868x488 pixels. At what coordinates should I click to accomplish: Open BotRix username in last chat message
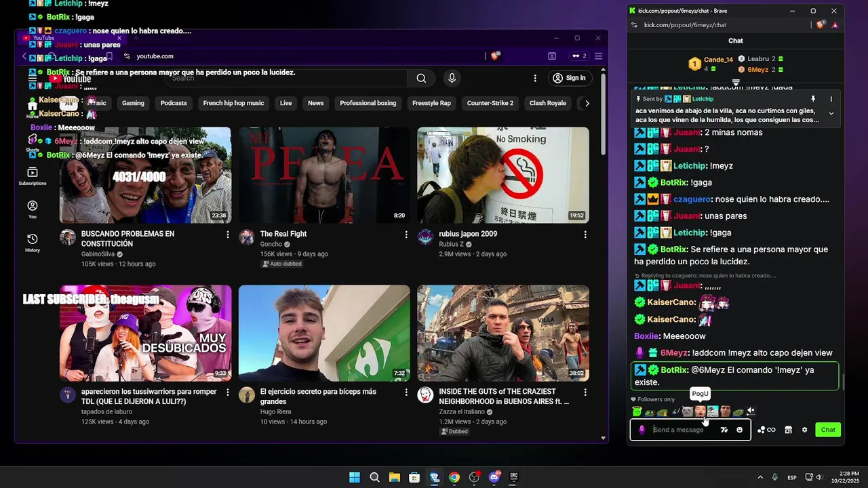point(673,370)
